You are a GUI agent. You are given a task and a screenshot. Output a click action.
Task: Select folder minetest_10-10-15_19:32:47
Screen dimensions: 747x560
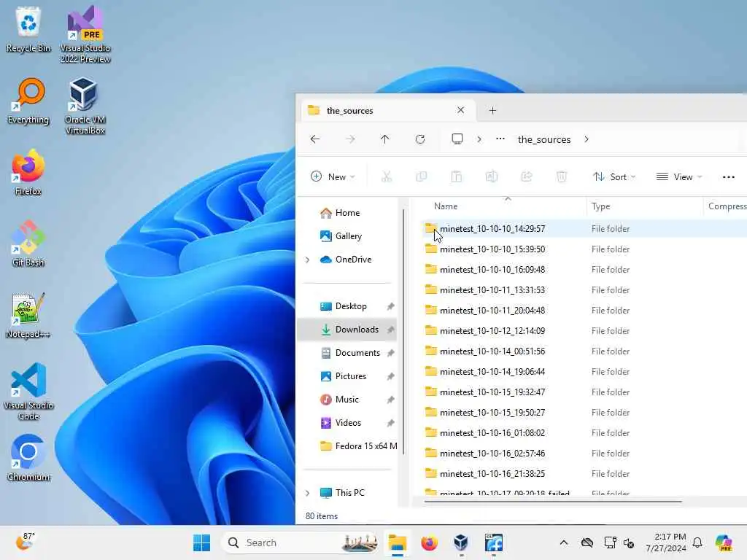492,392
